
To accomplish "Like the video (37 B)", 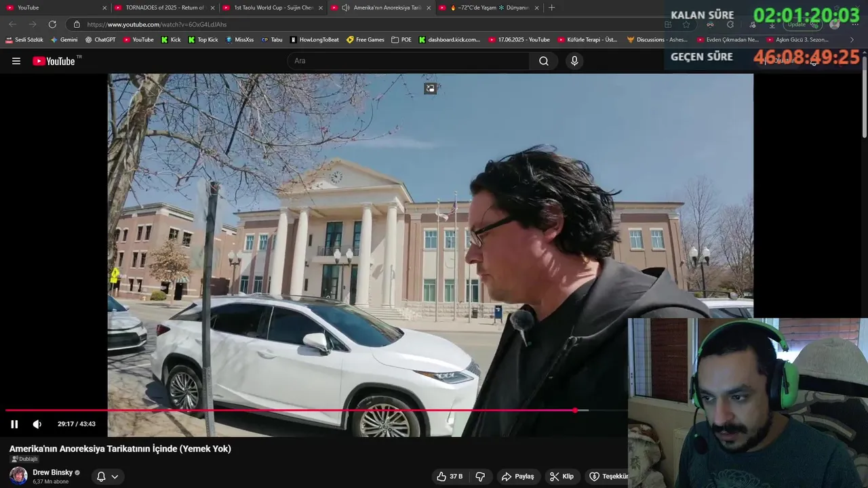I will (x=450, y=476).
